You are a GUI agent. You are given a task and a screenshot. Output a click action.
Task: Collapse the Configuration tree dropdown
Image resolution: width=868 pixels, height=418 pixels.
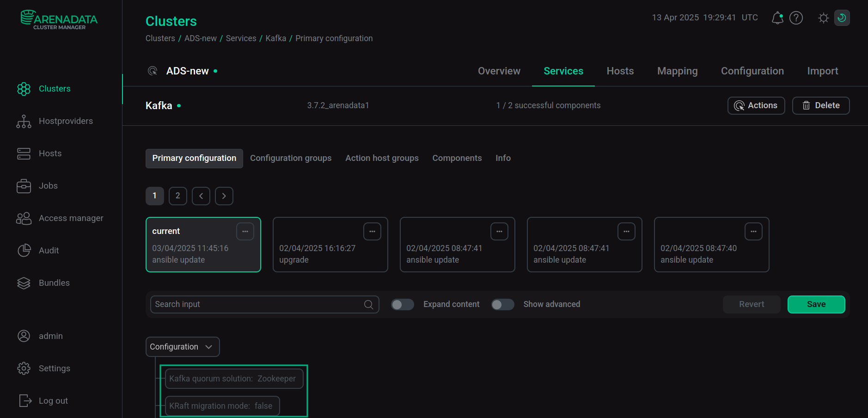click(x=183, y=347)
